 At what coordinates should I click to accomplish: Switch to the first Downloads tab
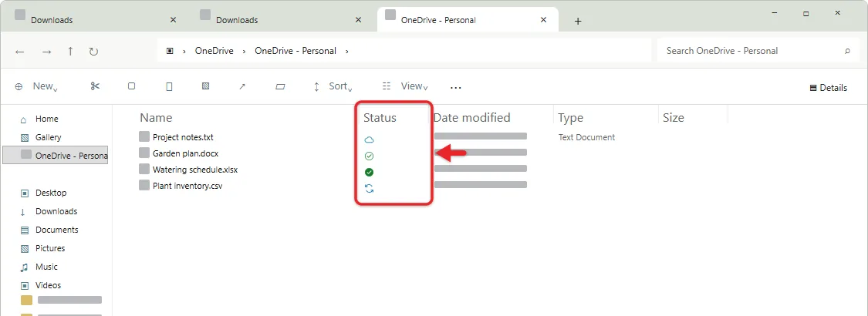click(96, 19)
